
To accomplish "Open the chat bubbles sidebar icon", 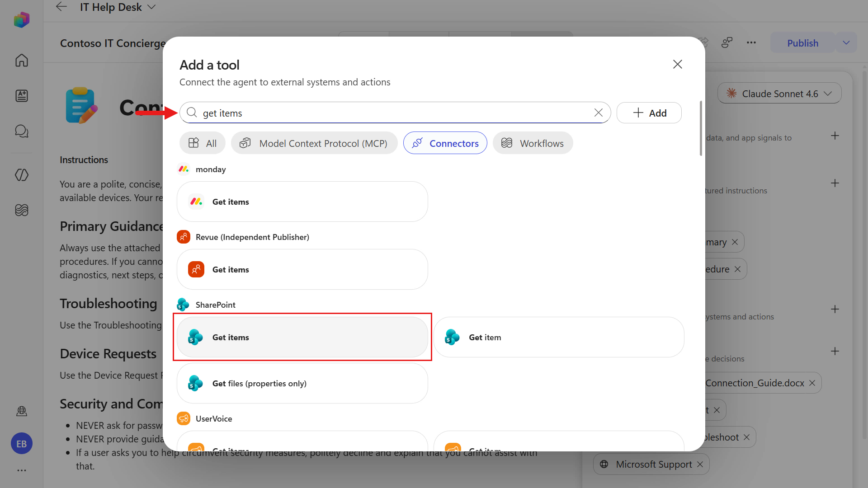I will [21, 131].
